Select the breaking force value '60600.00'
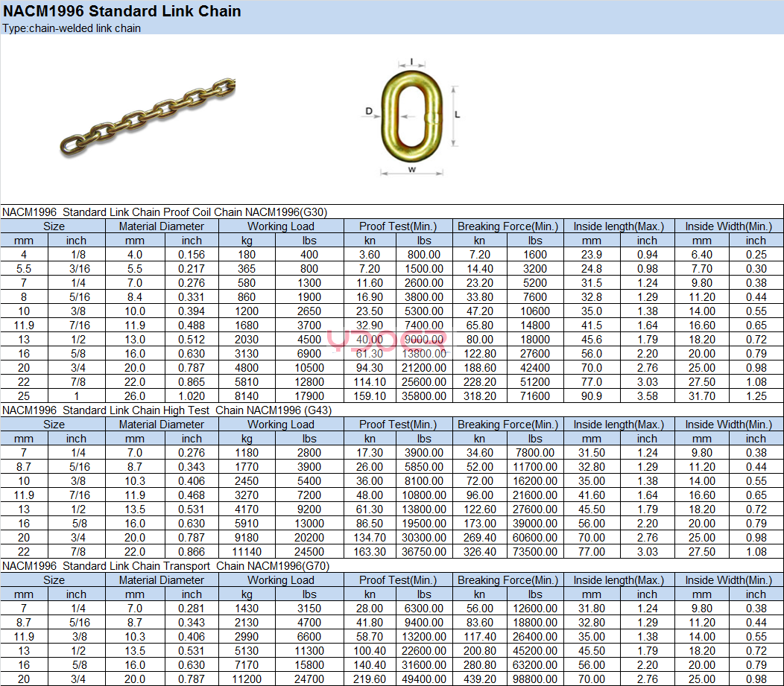This screenshot has width=784, height=686. (x=535, y=538)
